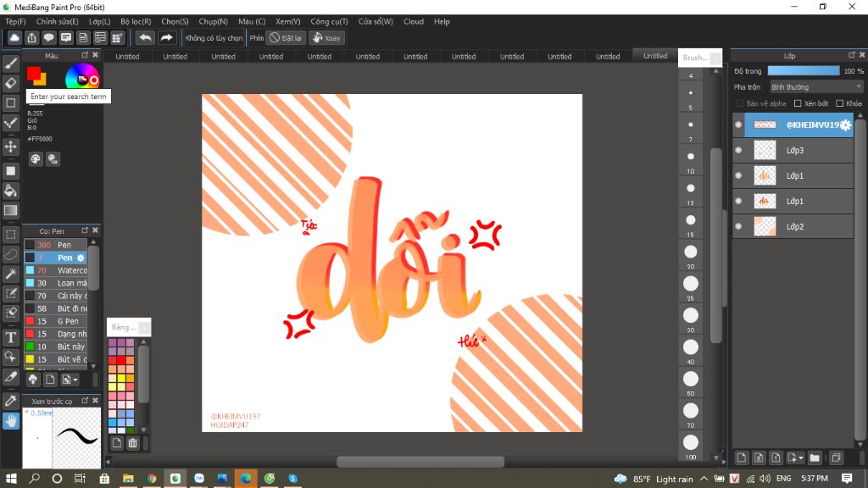Open Skype from the taskbar
Viewport: 868px width, 488px height.
coord(292,478)
